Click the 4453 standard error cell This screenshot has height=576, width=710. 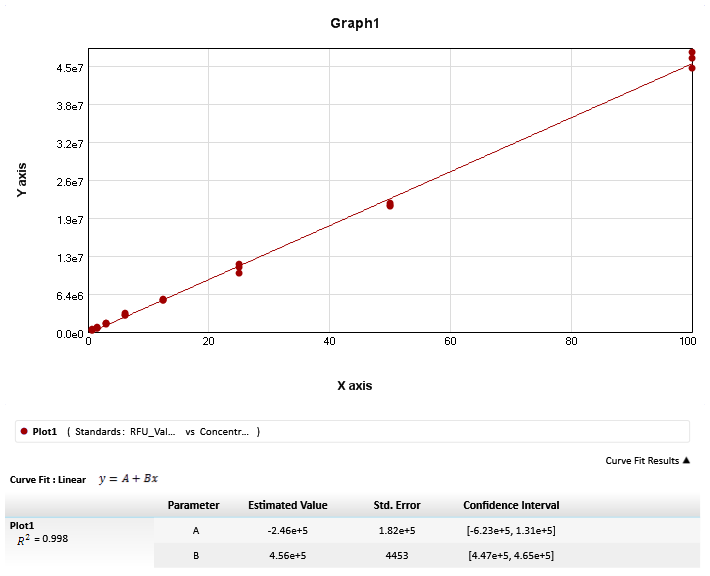[397, 555]
